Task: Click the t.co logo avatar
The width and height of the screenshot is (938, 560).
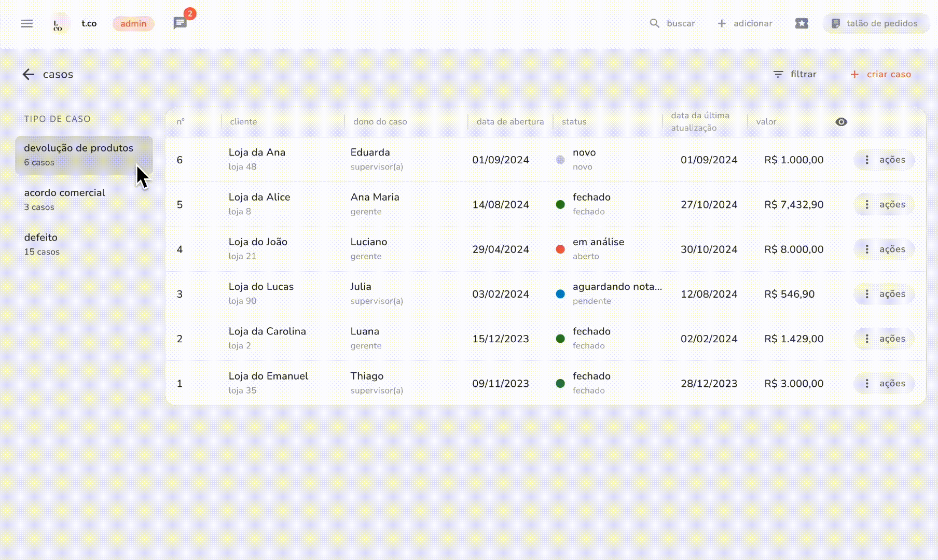Action: pyautogui.click(x=58, y=24)
